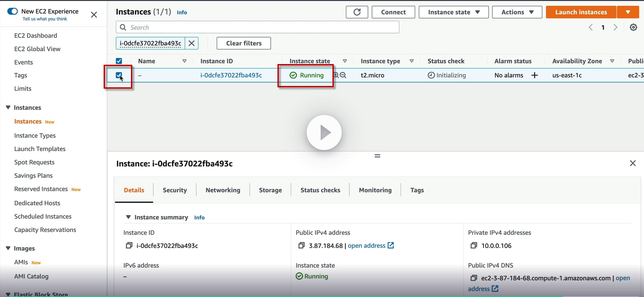Deselect the instance row checkbox
Viewport: 644px width, 297px height.
click(x=119, y=75)
